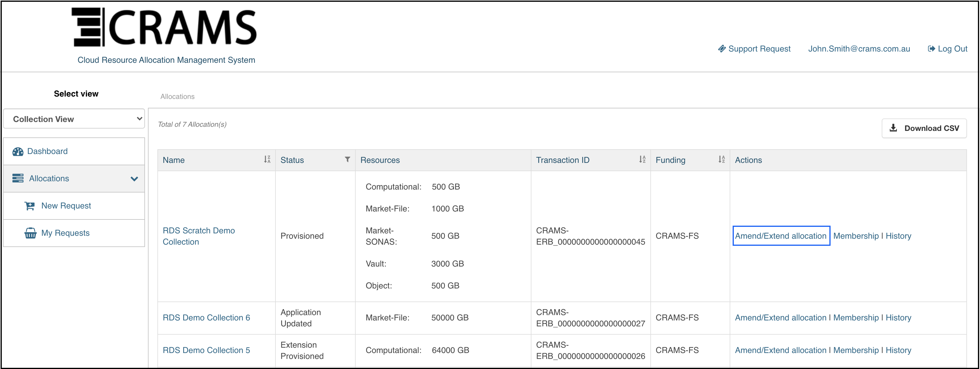Click the Dashboard gauge icon
This screenshot has width=980, height=369.
pos(18,152)
